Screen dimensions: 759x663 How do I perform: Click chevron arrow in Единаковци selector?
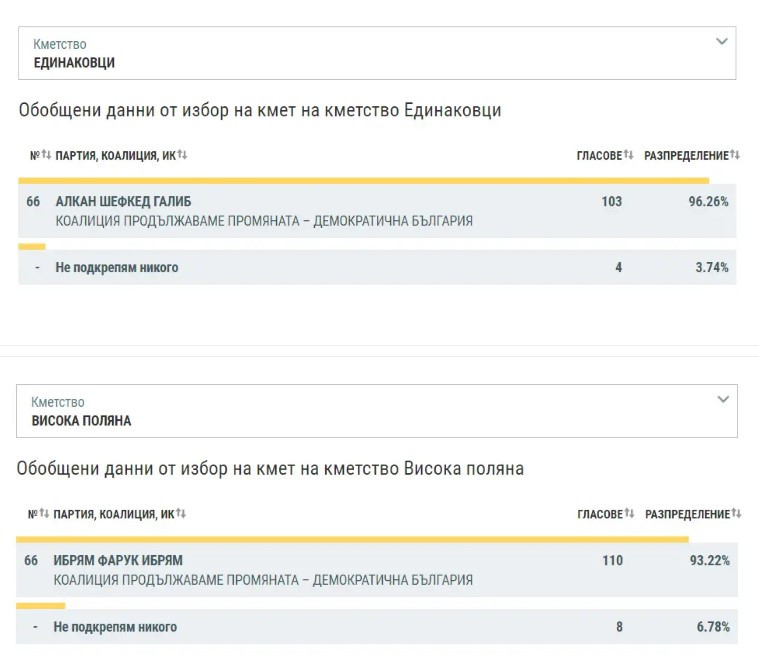point(722,42)
